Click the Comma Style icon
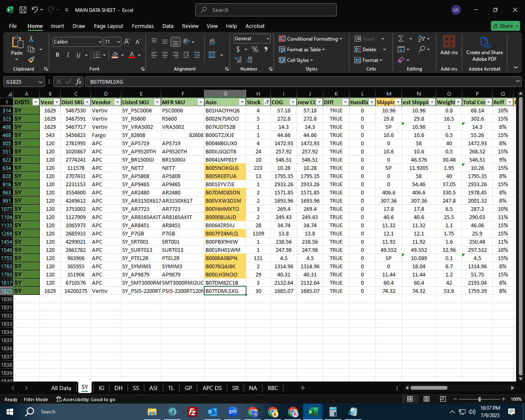This screenshot has height=420, width=525. click(266, 49)
